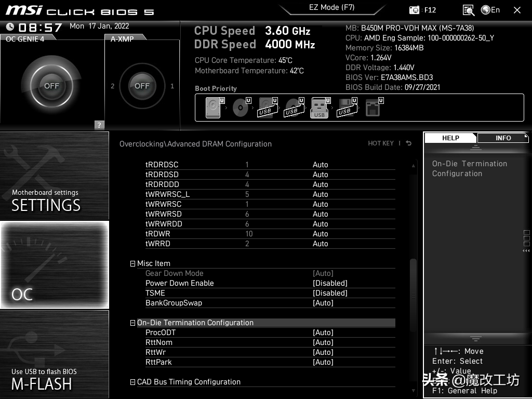
Task: Collapse On-Die Termination Configuration section
Action: tap(132, 323)
